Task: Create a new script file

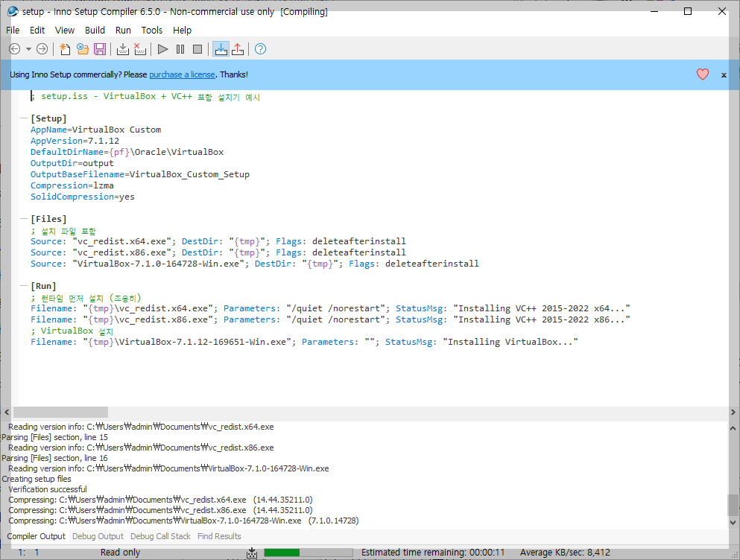Action: (x=65, y=49)
